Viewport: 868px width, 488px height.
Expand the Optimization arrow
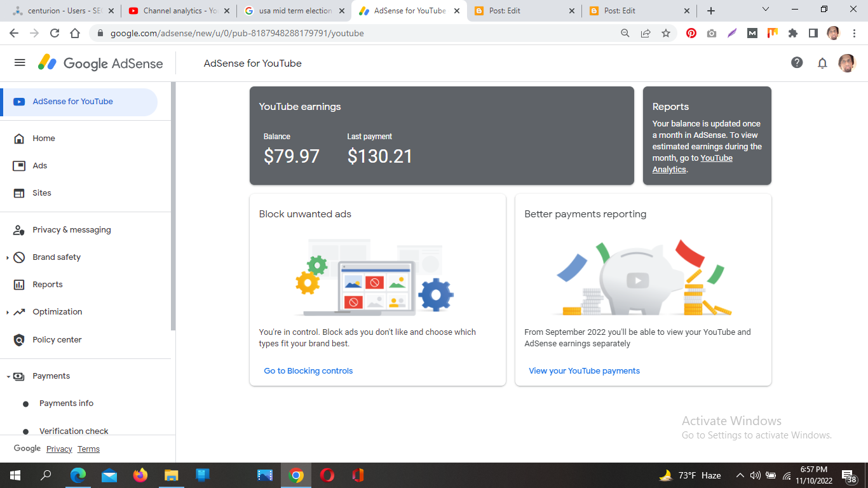coord(7,313)
